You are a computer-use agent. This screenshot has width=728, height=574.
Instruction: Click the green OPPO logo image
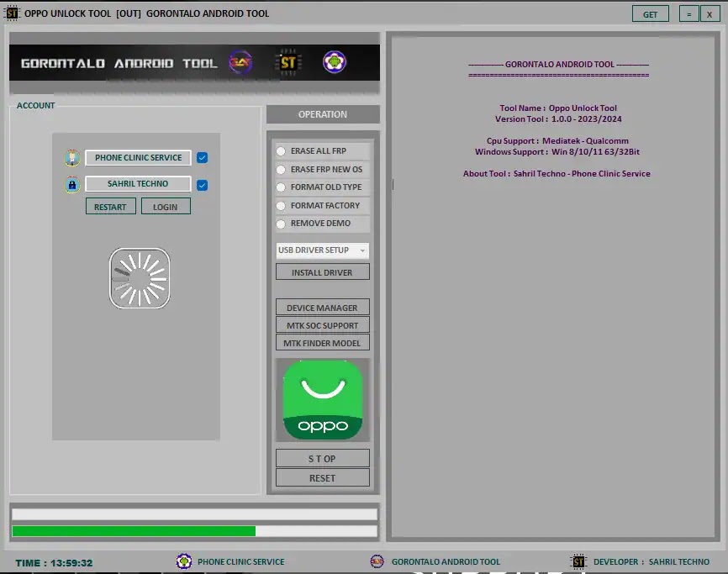pos(323,400)
